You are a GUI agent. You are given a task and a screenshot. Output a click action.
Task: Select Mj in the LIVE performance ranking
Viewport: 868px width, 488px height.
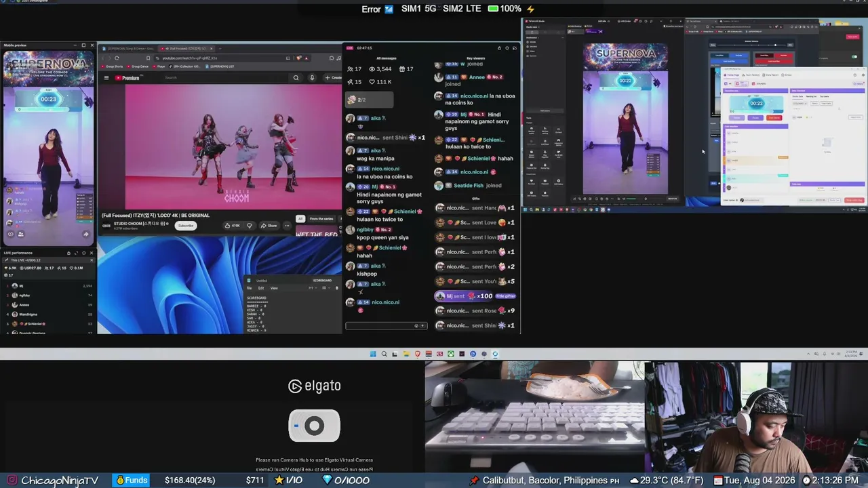coord(49,286)
